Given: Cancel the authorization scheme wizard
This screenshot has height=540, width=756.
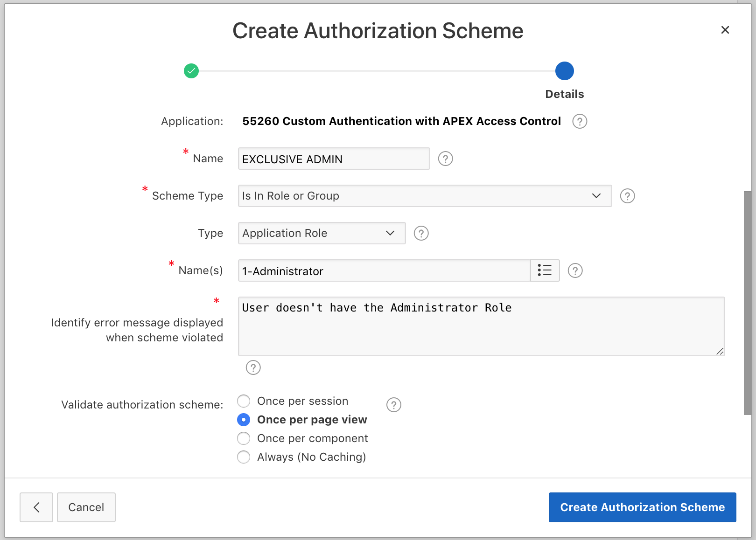Looking at the screenshot, I should point(86,507).
